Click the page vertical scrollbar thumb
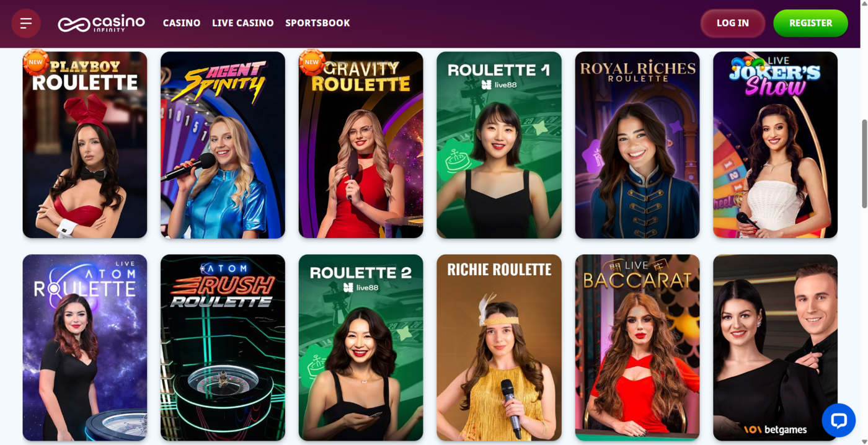This screenshot has width=868, height=445. click(864, 164)
